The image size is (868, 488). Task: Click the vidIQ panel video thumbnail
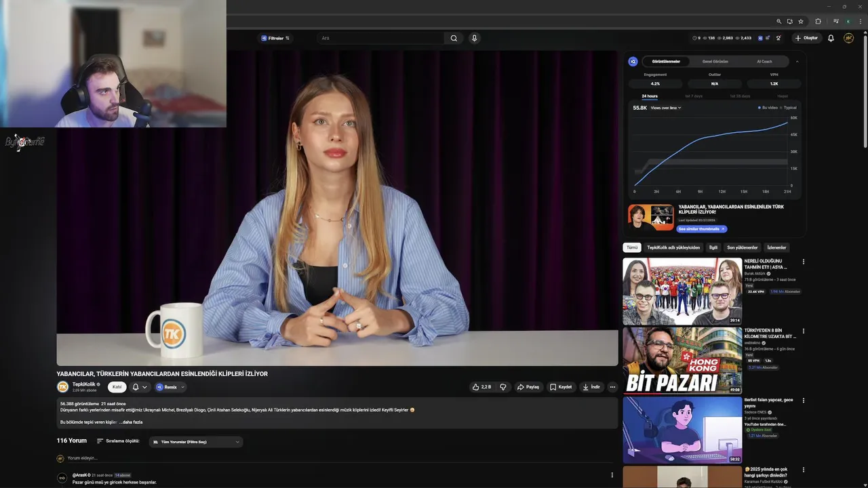click(x=651, y=218)
